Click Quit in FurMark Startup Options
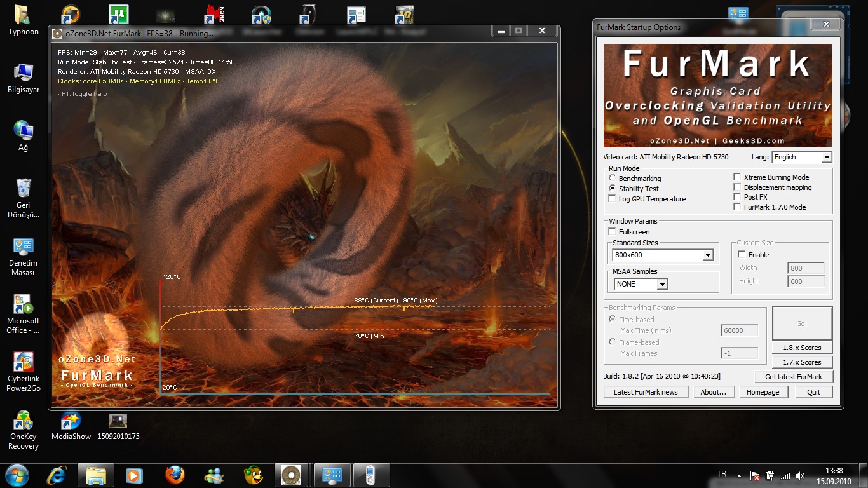 tap(813, 392)
